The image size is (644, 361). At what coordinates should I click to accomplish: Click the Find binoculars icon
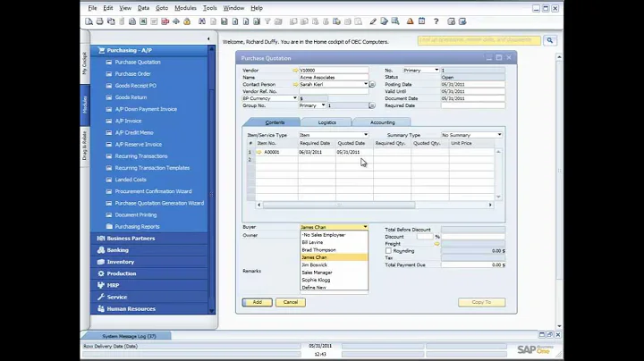pyautogui.click(x=202, y=21)
